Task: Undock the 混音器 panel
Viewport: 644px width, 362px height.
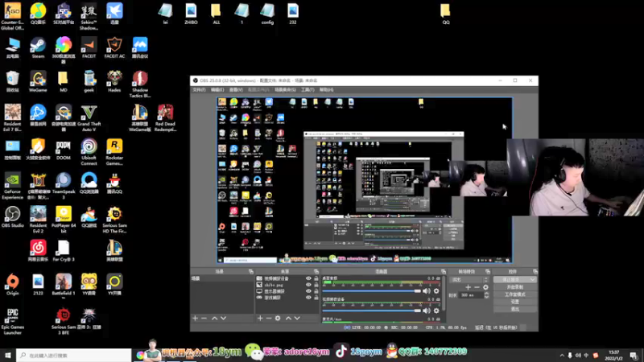Action: point(444,271)
